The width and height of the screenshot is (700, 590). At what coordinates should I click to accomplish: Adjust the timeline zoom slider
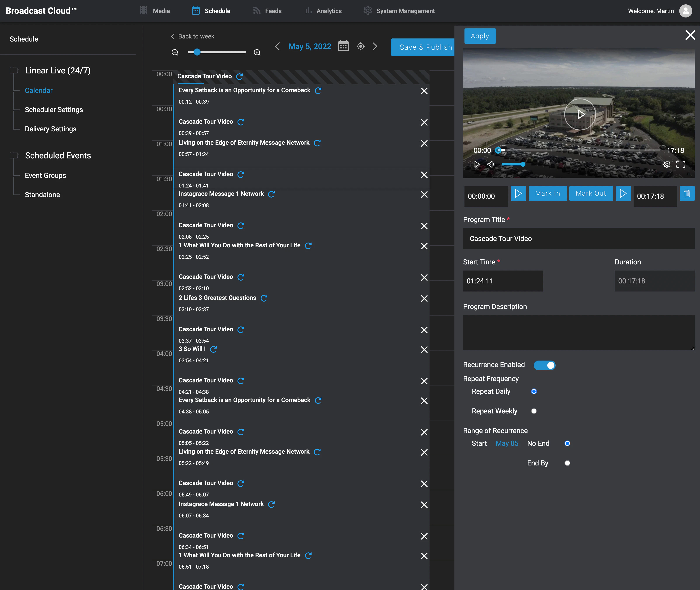click(x=197, y=52)
